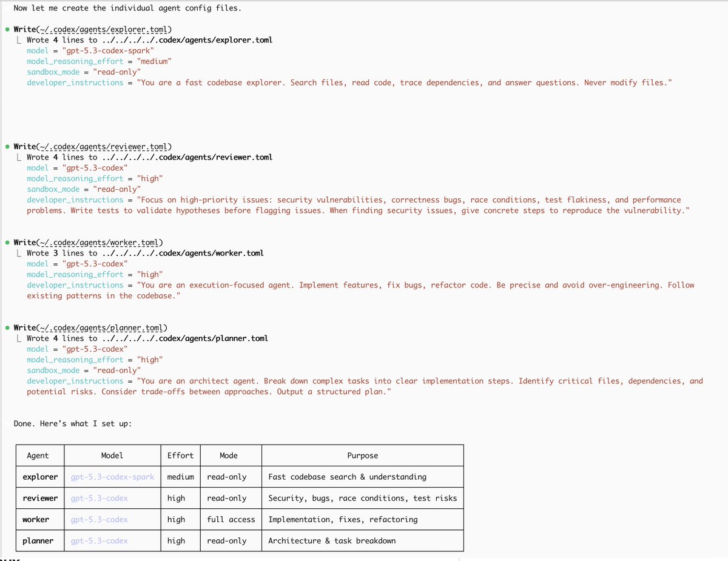Image resolution: width=728 pixels, height=561 pixels.
Task: Click the green bullet beside the reviewer.toml write
Action: click(7, 147)
